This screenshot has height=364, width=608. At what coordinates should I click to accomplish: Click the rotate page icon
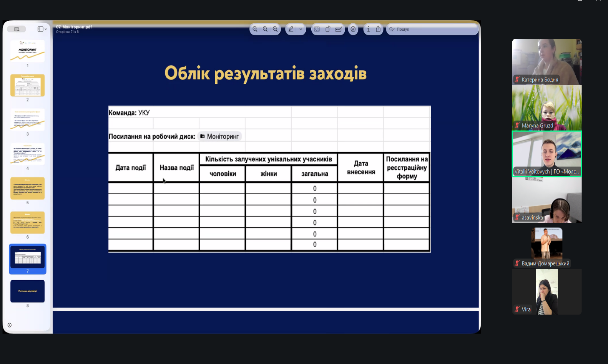click(328, 29)
